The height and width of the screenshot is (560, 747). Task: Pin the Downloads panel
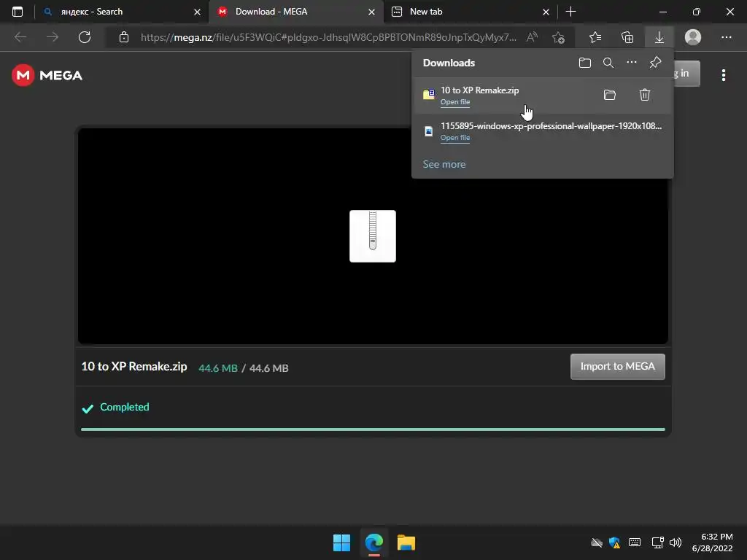tap(656, 62)
